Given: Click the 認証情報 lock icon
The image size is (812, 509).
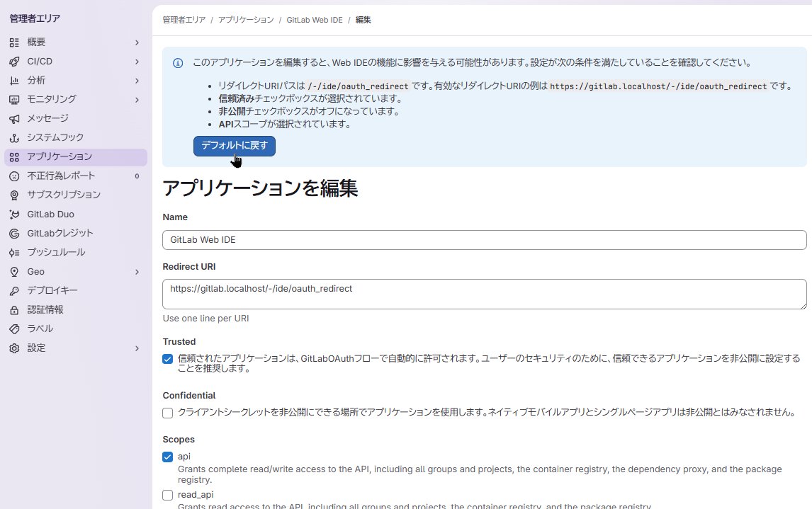Looking at the screenshot, I should pyautogui.click(x=14, y=310).
